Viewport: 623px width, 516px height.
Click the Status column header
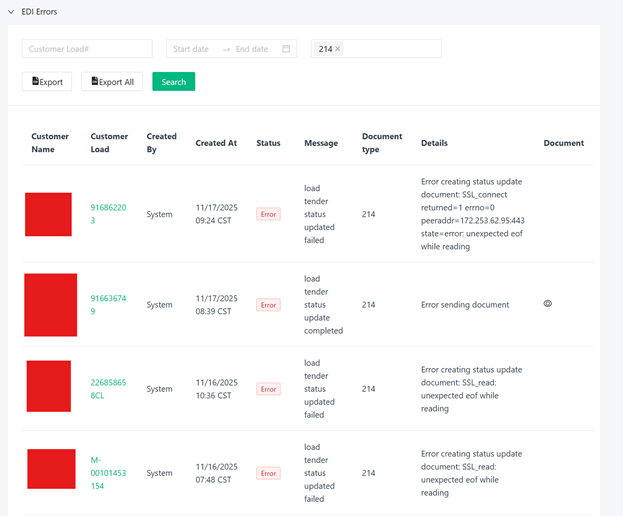(268, 143)
